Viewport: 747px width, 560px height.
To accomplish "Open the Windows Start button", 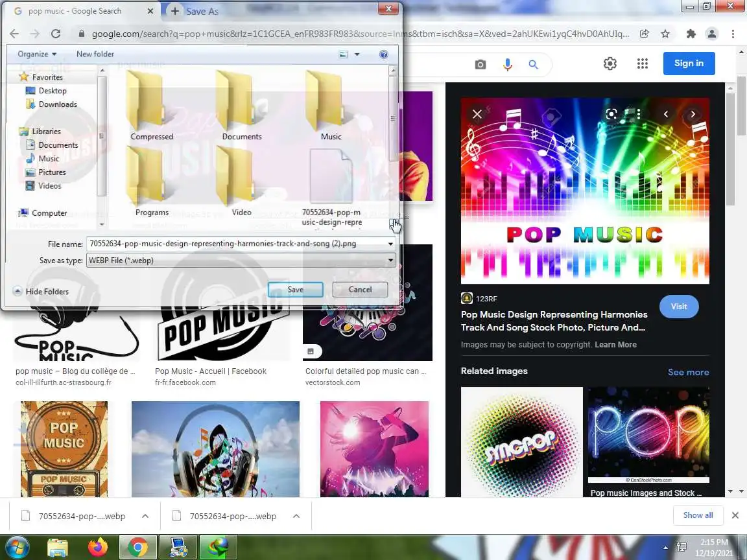I will 17,547.
